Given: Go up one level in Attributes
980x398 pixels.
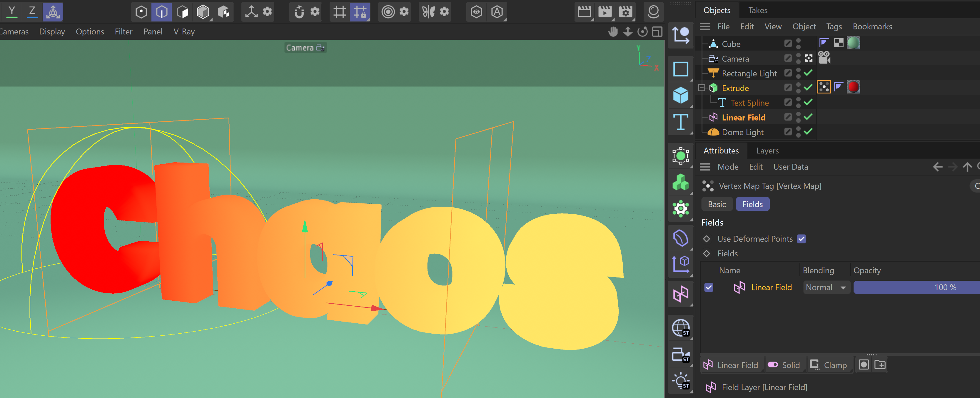Looking at the screenshot, I should tap(967, 167).
